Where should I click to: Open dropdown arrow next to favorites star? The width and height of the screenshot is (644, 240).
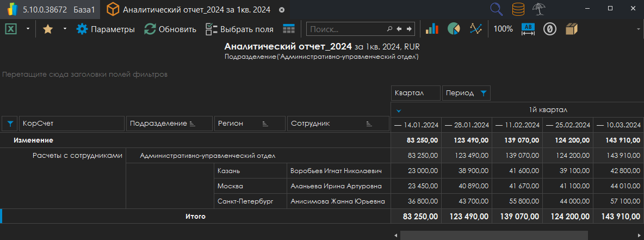coord(65,29)
